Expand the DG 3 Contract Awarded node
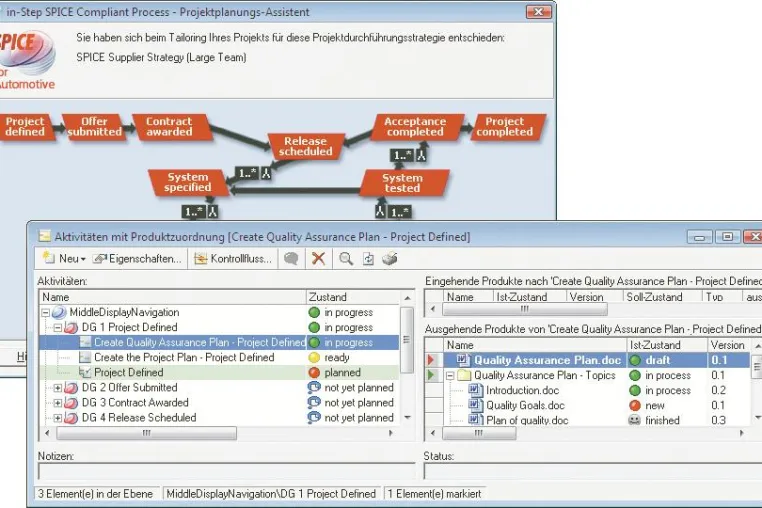 (58, 403)
